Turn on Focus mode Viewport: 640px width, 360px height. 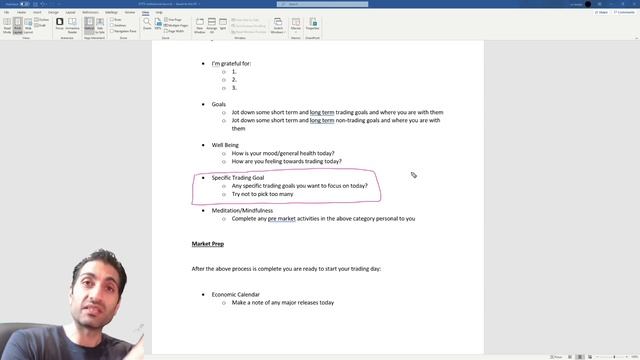click(x=60, y=24)
